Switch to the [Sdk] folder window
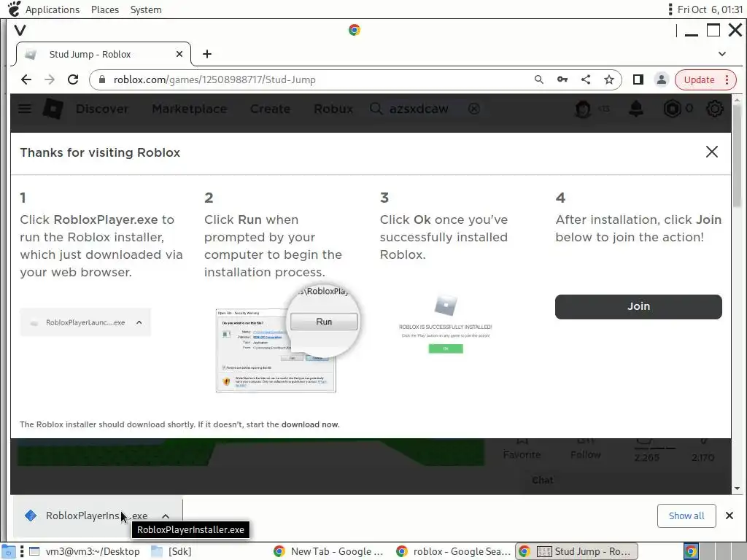This screenshot has height=560, width=747. 171,551
